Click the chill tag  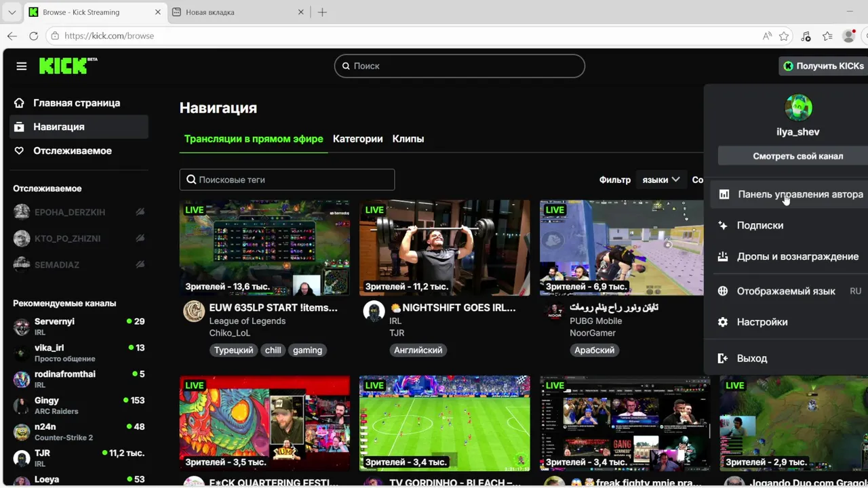[273, 350]
